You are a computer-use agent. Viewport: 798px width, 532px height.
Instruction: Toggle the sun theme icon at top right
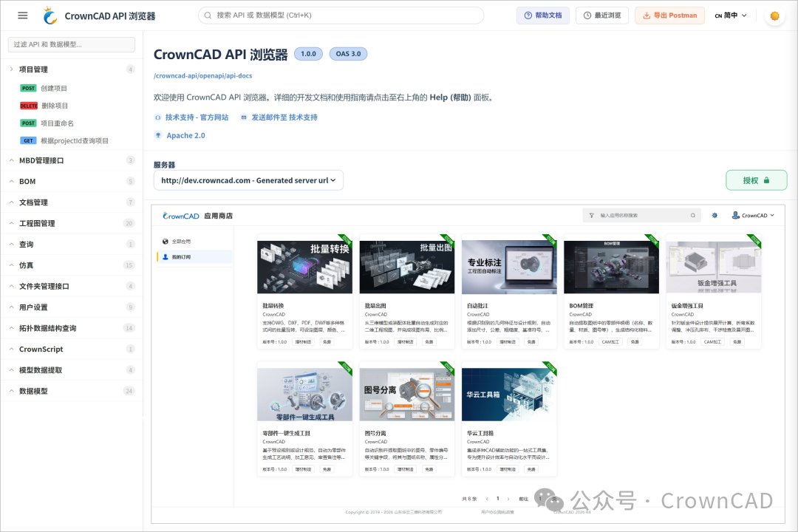click(x=774, y=16)
